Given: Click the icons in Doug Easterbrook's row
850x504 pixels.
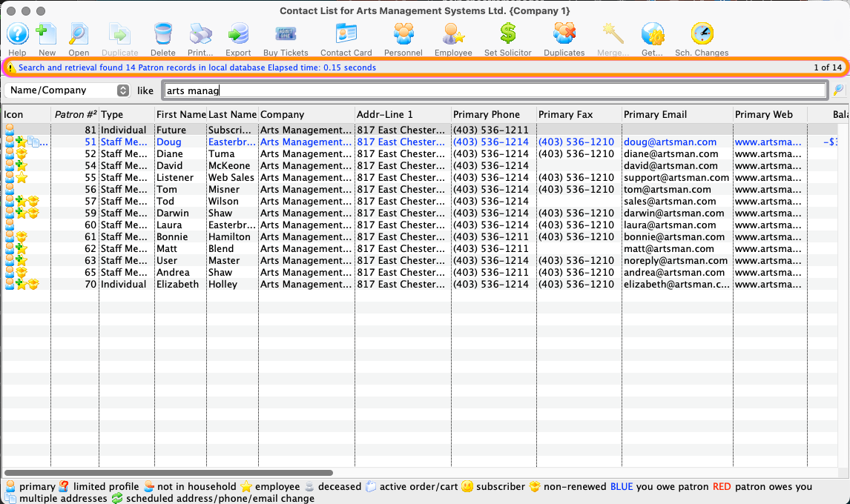Looking at the screenshot, I should click(26, 142).
